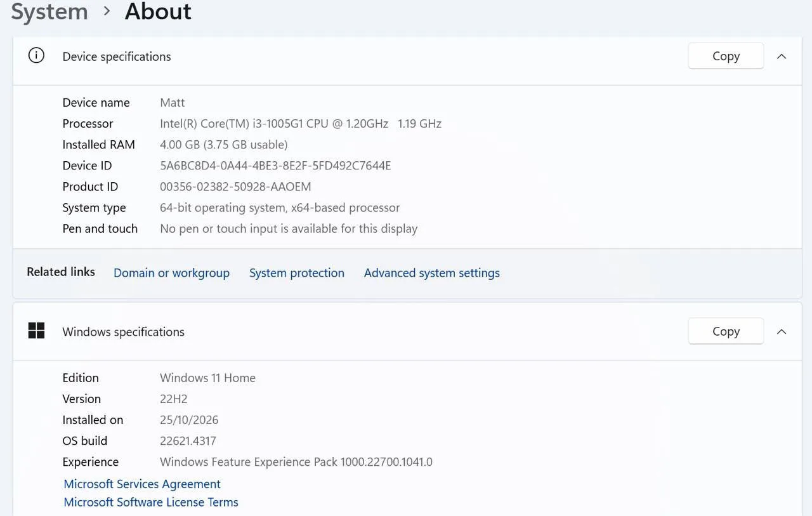
Task: Click the Device specifications info icon
Action: 36,56
